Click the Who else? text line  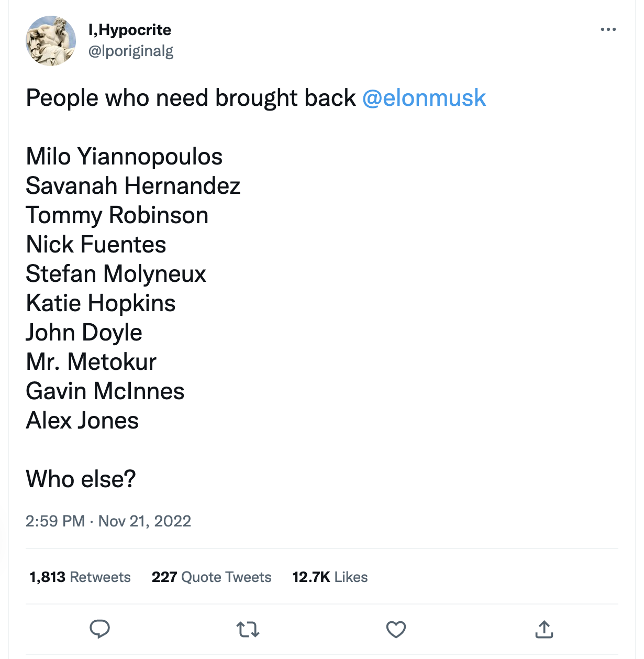pyautogui.click(x=81, y=479)
